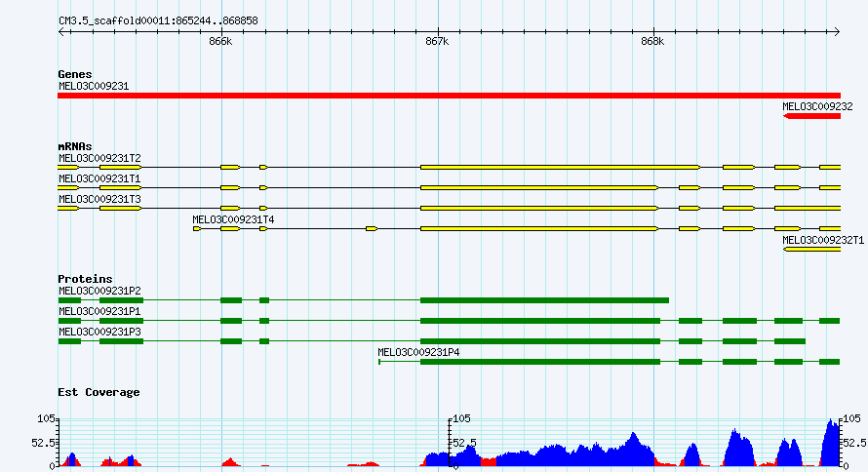Viewport: 868px width, 472px height.
Task: Open transcript label MEL03C009231T1
Action: click(x=99, y=178)
